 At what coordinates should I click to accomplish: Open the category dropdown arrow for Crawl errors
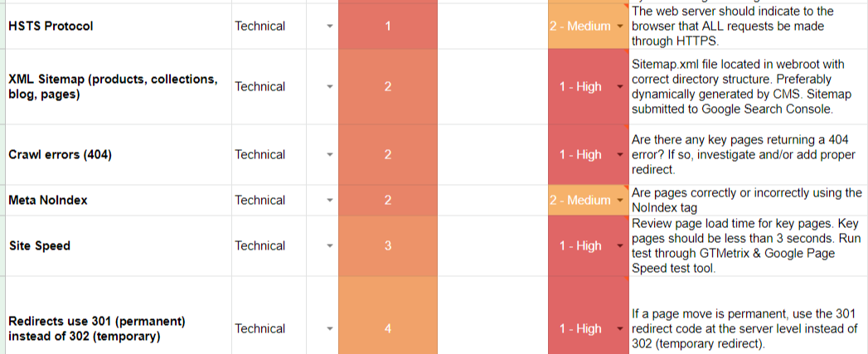(329, 155)
